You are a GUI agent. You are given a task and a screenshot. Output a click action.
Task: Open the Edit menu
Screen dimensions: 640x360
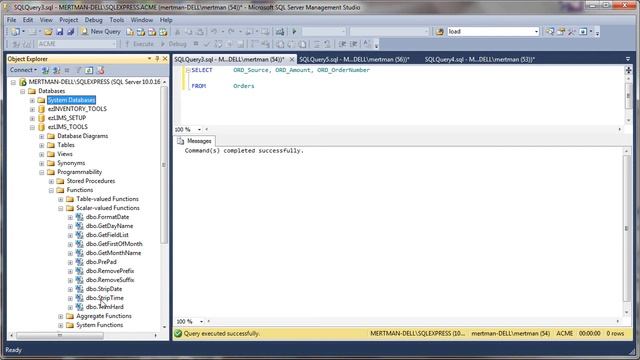(28, 20)
